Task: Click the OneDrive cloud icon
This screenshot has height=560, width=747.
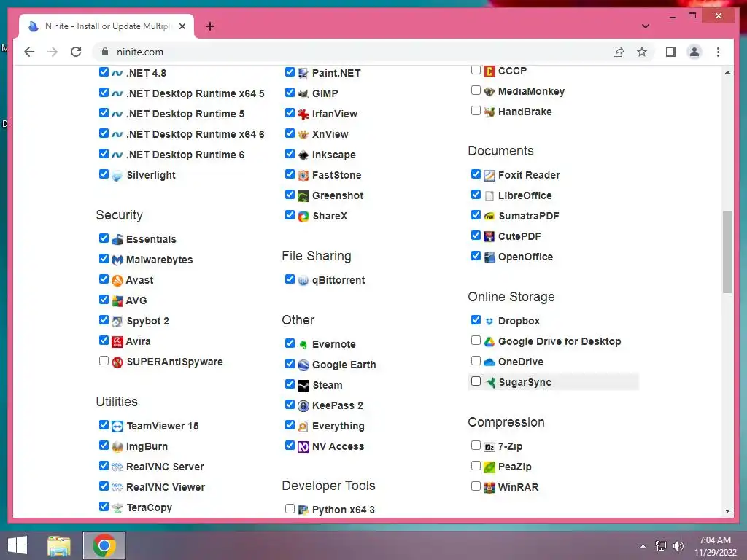Action: click(489, 362)
